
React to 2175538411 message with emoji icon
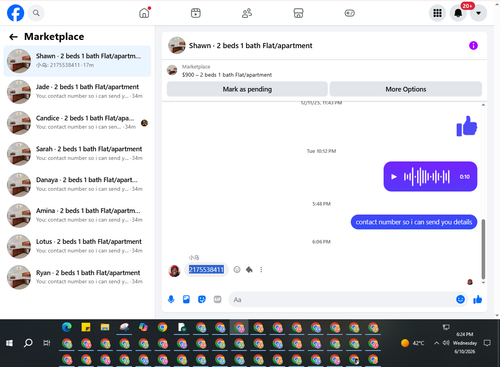point(237,270)
